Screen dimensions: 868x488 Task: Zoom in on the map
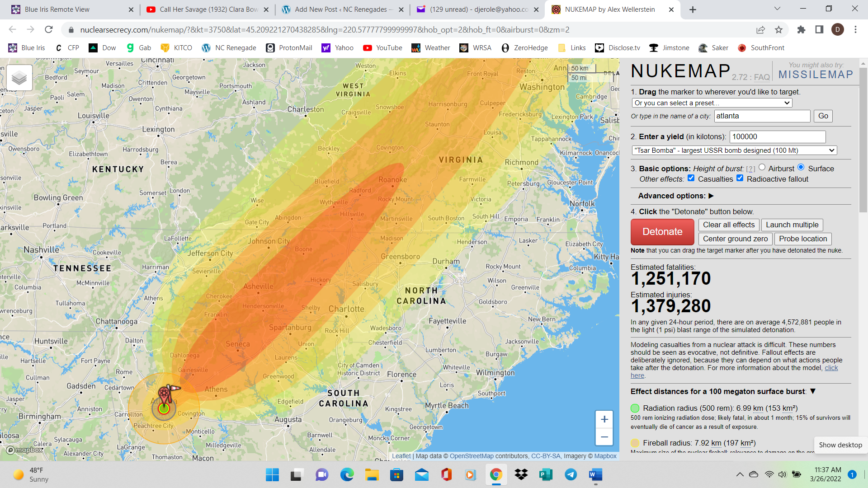coord(604,419)
